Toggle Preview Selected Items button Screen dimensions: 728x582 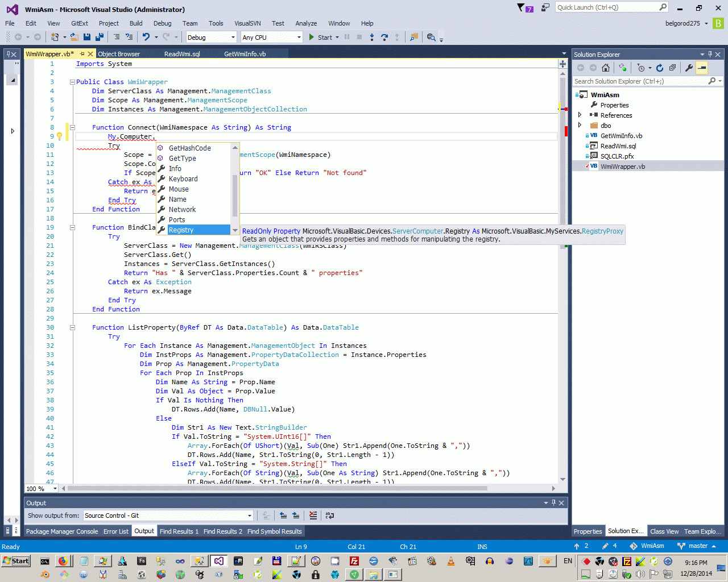tap(702, 68)
